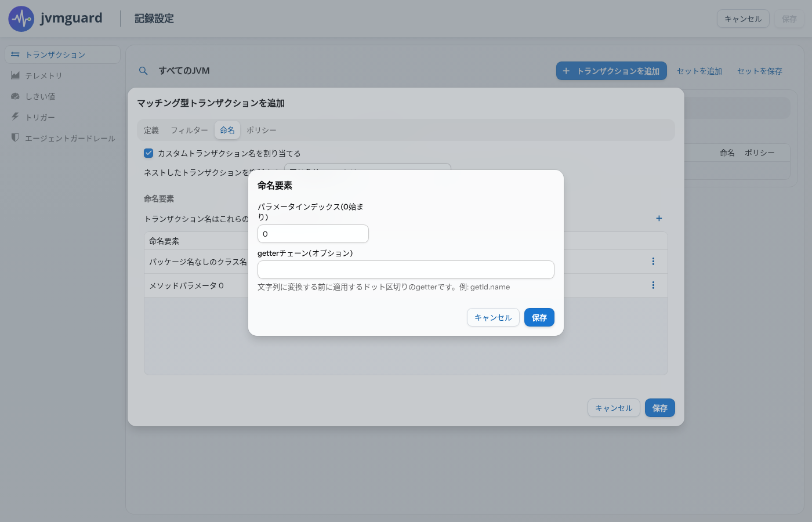Click the パラメータインデックス input field
Screen dimensions: 812x522
pos(313,234)
